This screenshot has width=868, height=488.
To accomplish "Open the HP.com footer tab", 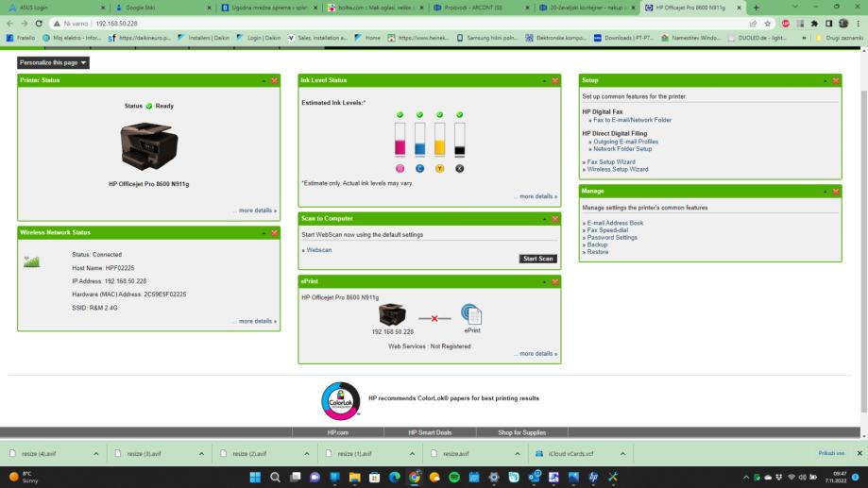I will (338, 432).
